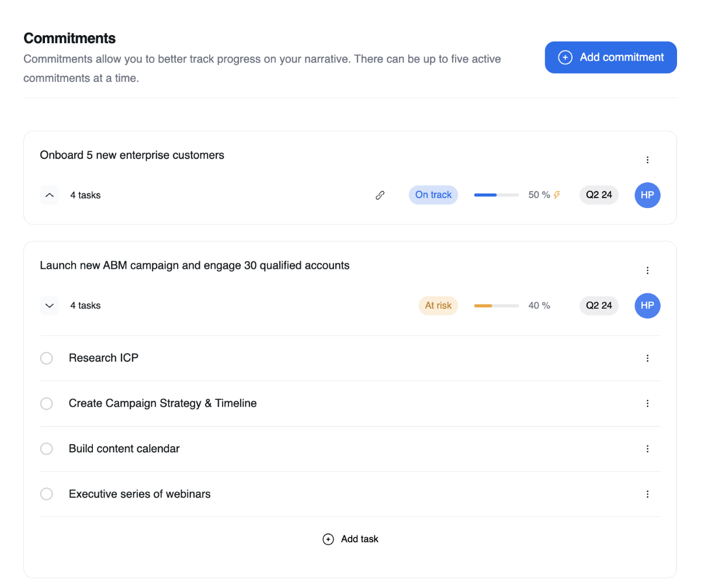Check off Create Campaign Strategy & Timeline task
This screenshot has height=588, width=701.
click(x=46, y=403)
